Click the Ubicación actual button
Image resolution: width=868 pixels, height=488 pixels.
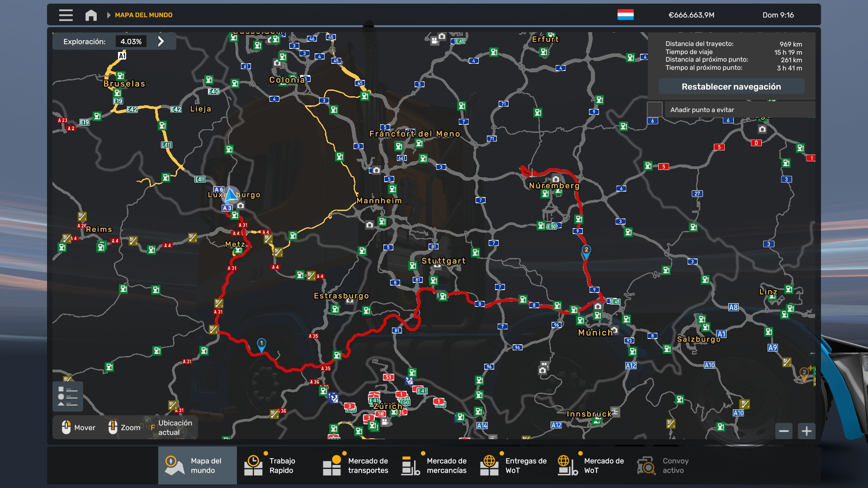coord(175,427)
